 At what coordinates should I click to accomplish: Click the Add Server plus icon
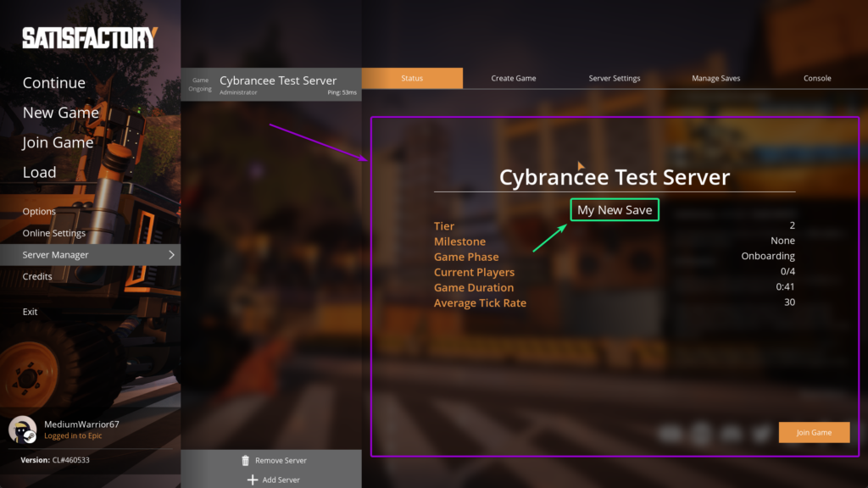(253, 480)
